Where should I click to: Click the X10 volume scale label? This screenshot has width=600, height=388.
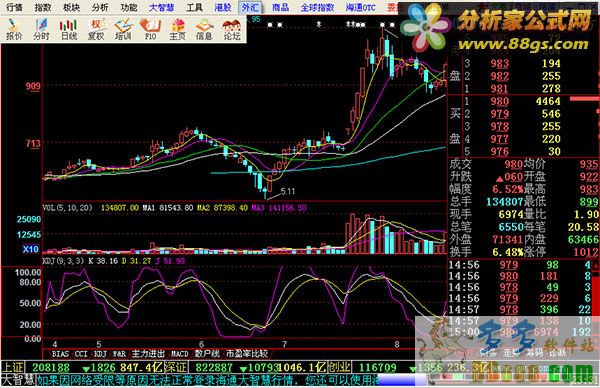click(31, 249)
